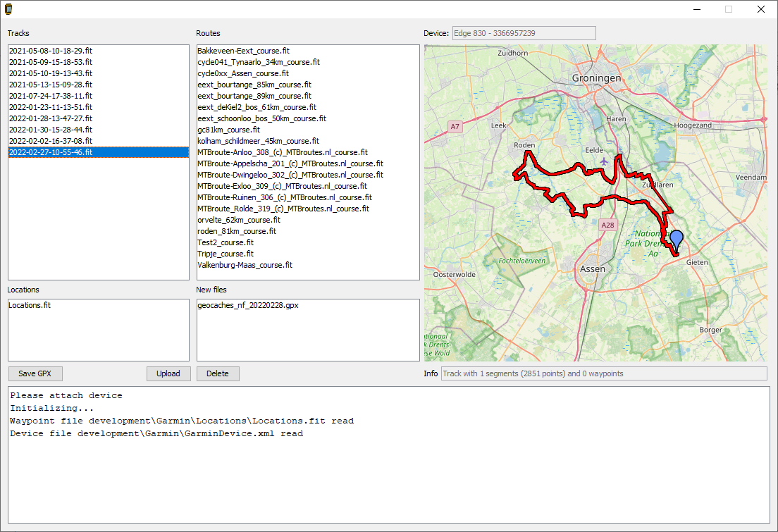Select route MTBroute-Anloo_308 course file

click(x=283, y=152)
